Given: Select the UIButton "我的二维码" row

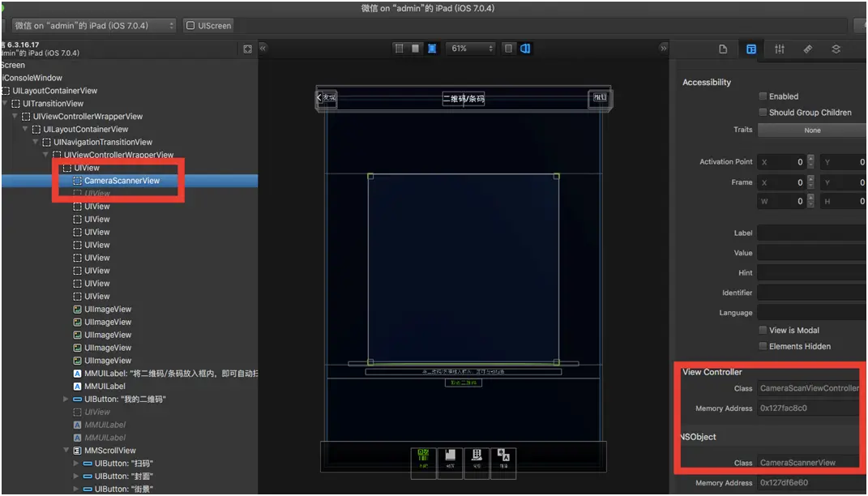Looking at the screenshot, I should coord(130,399).
